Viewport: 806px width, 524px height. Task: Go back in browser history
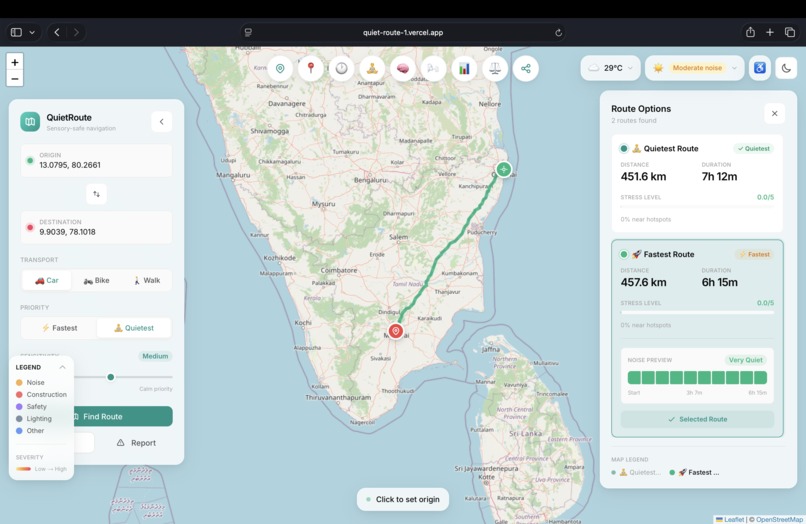pos(57,32)
